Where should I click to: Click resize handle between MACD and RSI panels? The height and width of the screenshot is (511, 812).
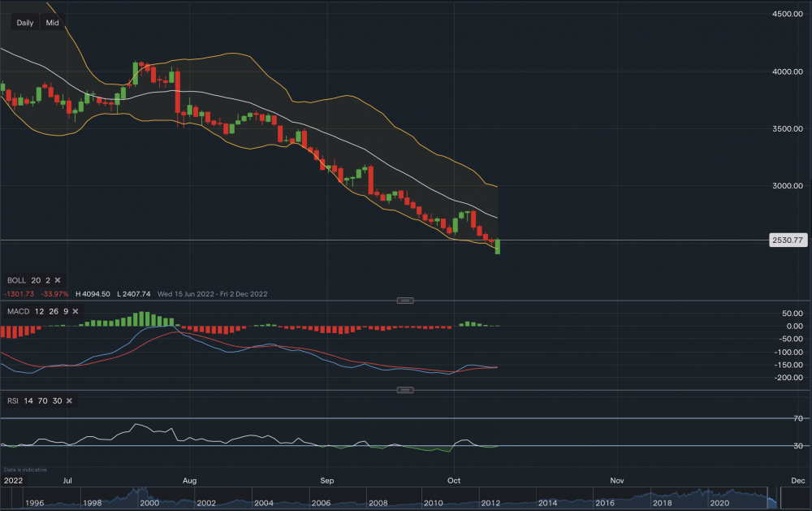404,390
